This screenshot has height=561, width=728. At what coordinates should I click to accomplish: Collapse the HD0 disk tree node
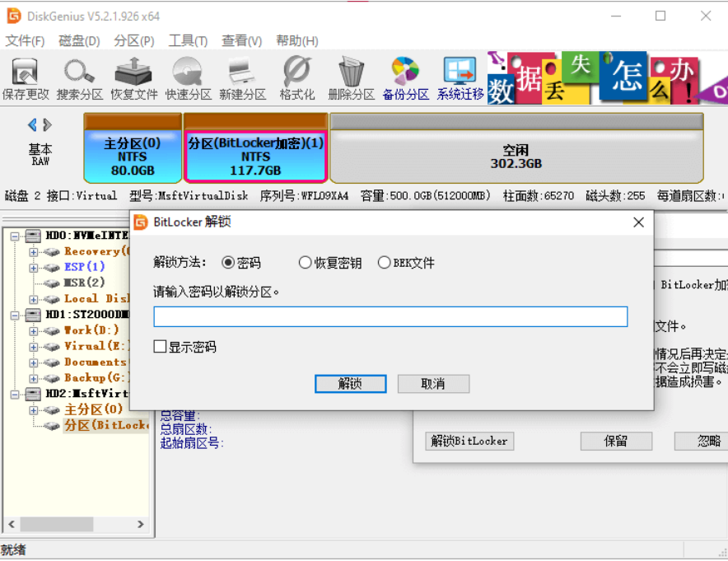[15, 236]
